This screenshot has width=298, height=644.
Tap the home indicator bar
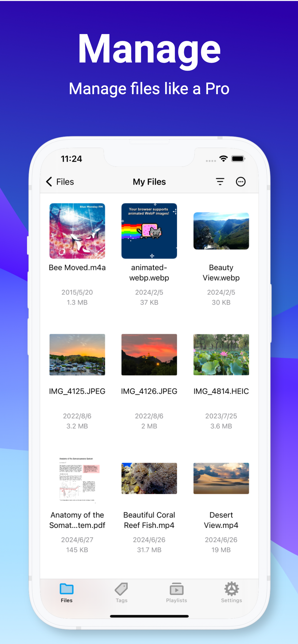point(149,616)
